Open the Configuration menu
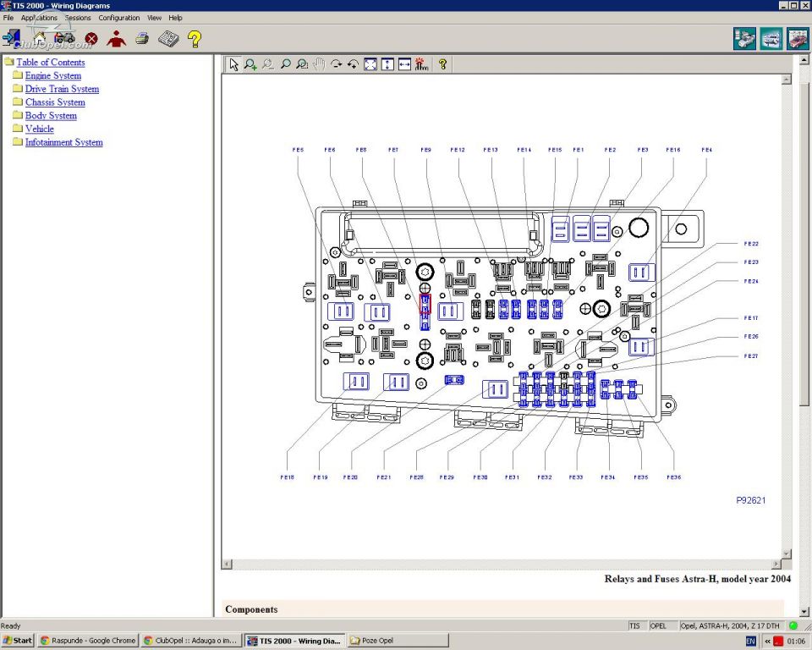The height and width of the screenshot is (650, 812). (x=119, y=18)
